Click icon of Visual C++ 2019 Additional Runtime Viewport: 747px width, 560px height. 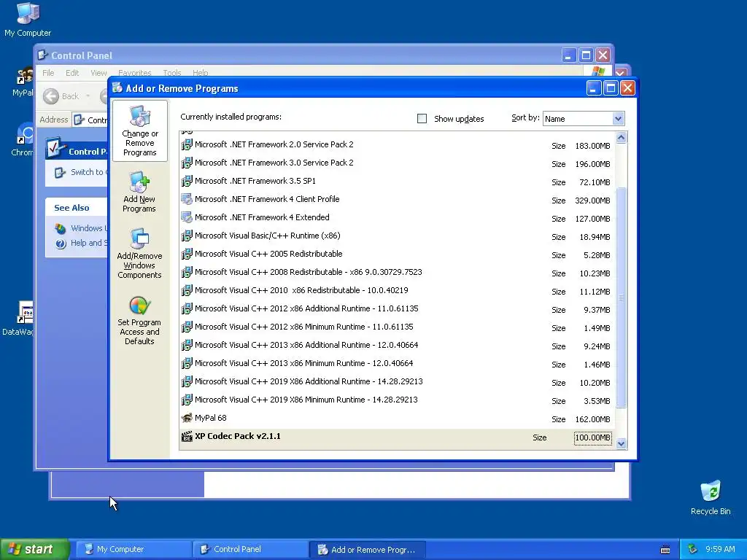pos(187,382)
